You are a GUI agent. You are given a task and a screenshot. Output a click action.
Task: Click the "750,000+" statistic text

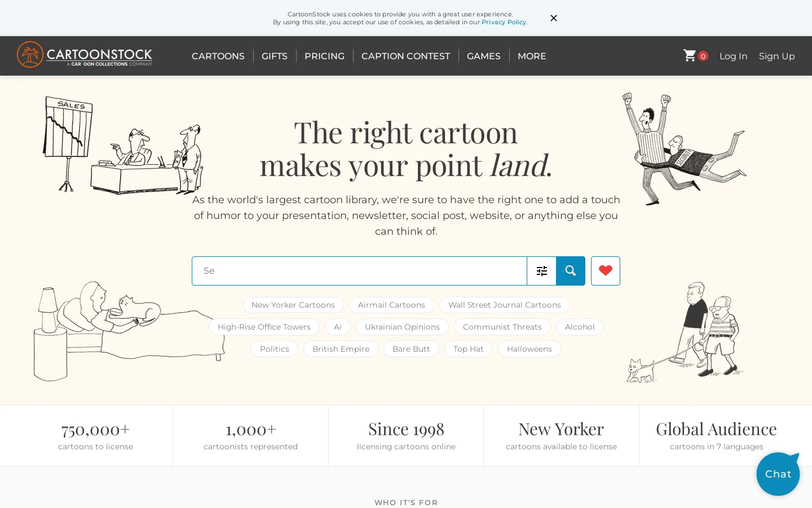click(96, 430)
